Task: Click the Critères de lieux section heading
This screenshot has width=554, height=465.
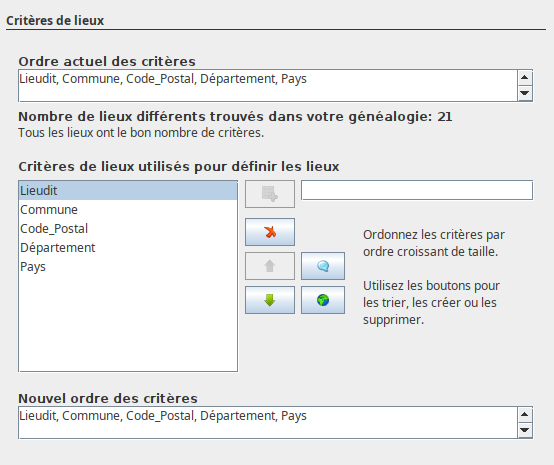Action: (55, 20)
